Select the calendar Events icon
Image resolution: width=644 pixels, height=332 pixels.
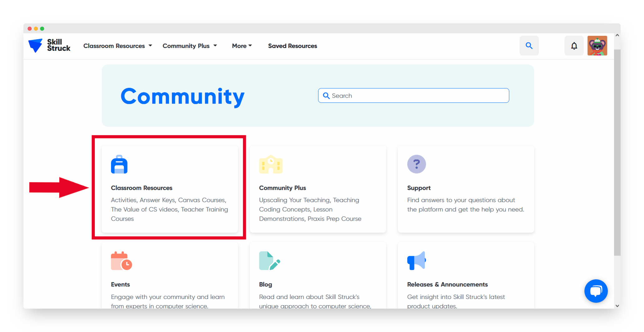tap(121, 261)
